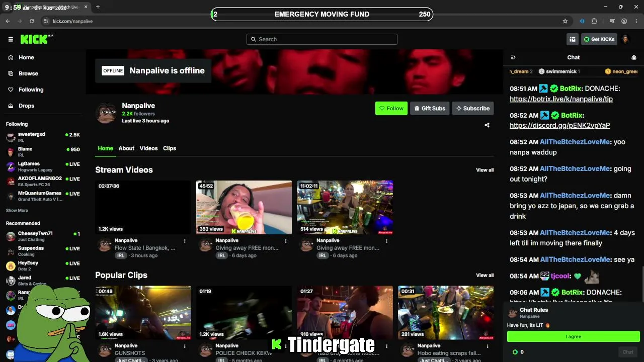
Task: Expand followed channels with Show More
Action: [x=17, y=210]
